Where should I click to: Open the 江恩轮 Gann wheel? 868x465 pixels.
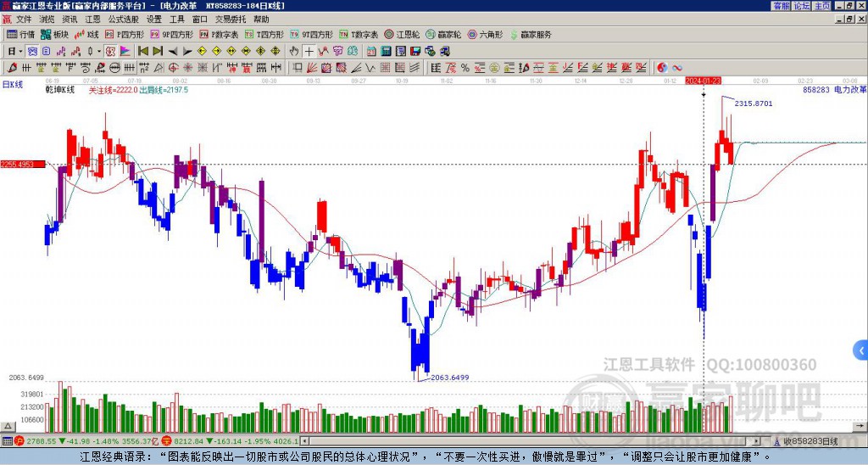(403, 34)
